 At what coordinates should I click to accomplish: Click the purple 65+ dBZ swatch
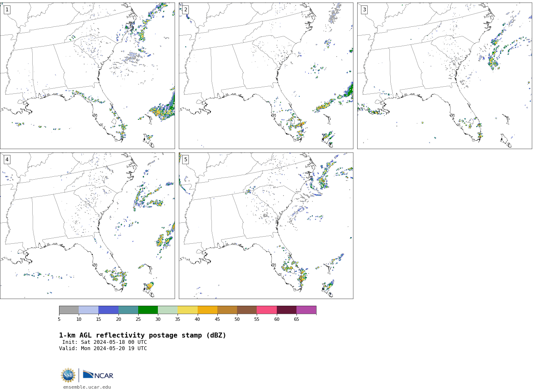coord(306,310)
